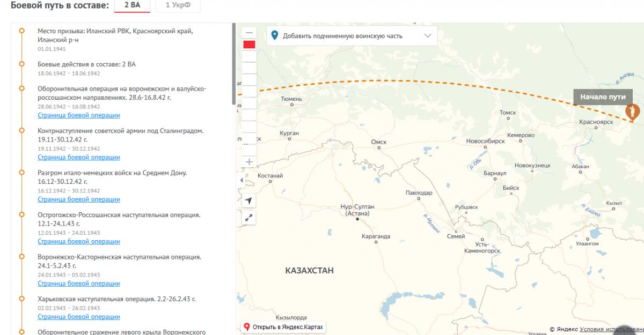Click the red zoom level slider handle

(249, 44)
